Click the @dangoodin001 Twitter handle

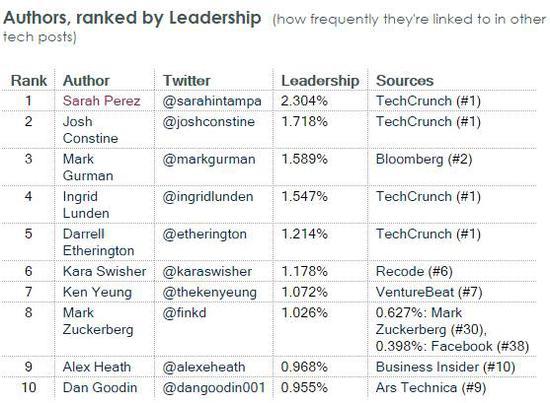214,388
